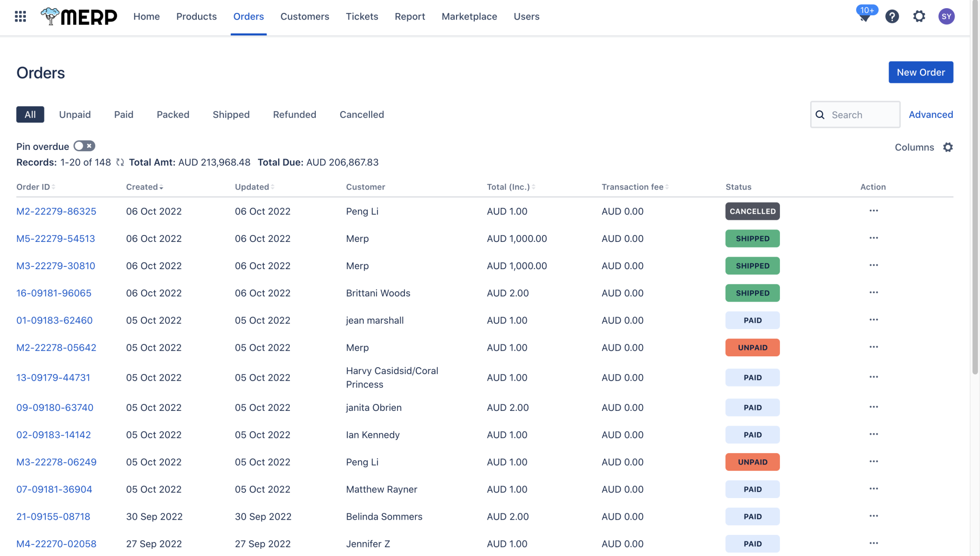Open action menu for Brittani Woods order
This screenshot has width=980, height=556.
click(x=874, y=293)
